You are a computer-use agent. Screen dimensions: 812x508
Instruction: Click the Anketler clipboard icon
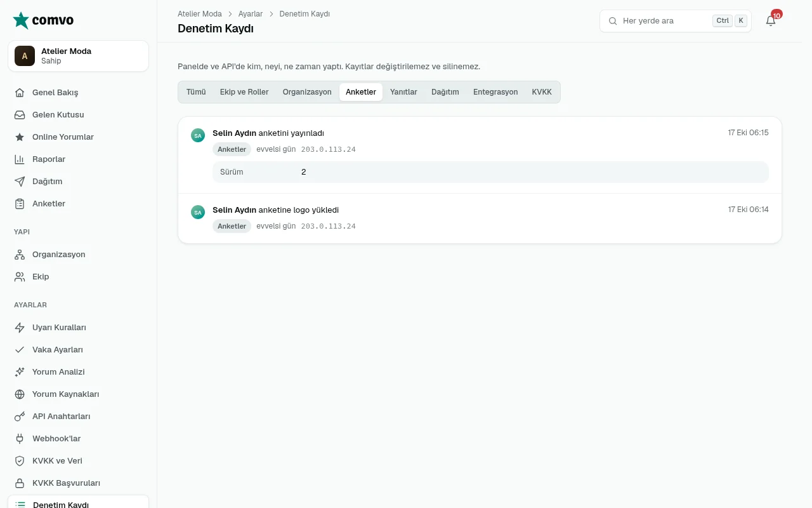[x=20, y=204]
